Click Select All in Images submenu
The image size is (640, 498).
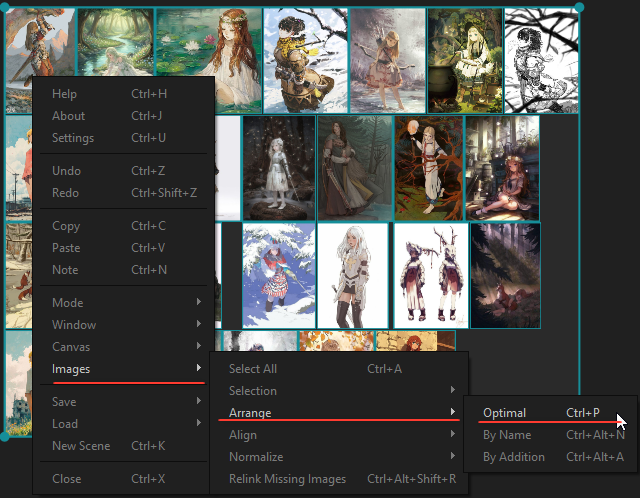tap(339, 369)
